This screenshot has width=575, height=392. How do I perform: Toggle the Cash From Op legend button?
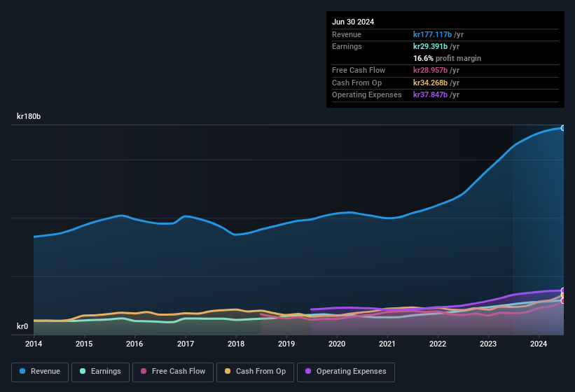point(255,372)
